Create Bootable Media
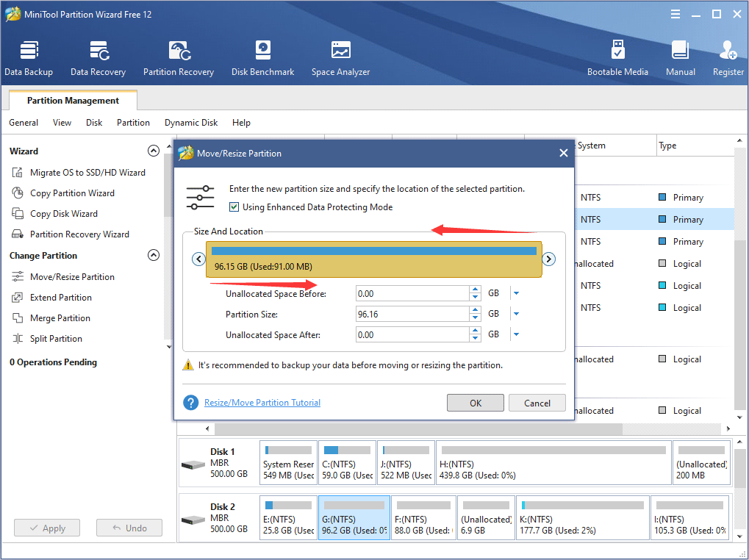 coord(617,58)
